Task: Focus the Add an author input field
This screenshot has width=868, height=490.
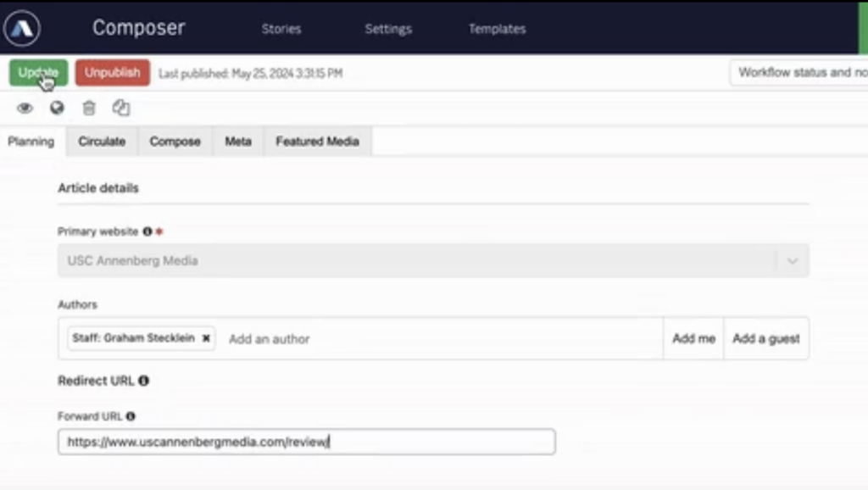Action: [440, 339]
